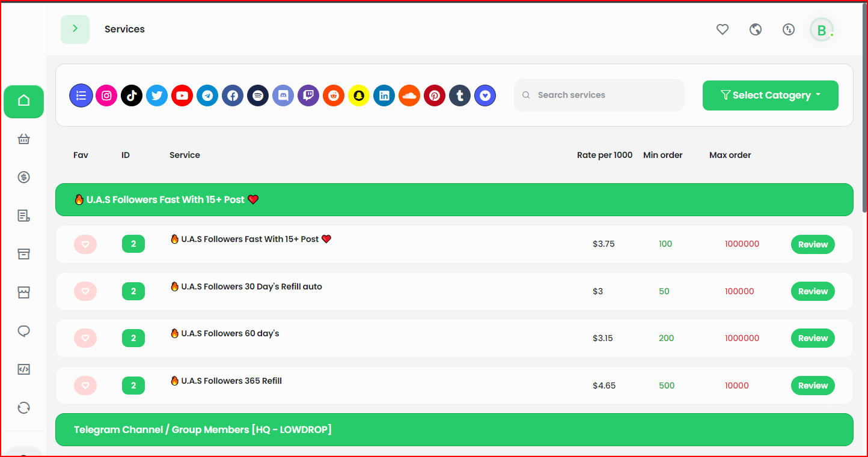
Task: Go to the home dashboard menu item
Action: [x=24, y=101]
